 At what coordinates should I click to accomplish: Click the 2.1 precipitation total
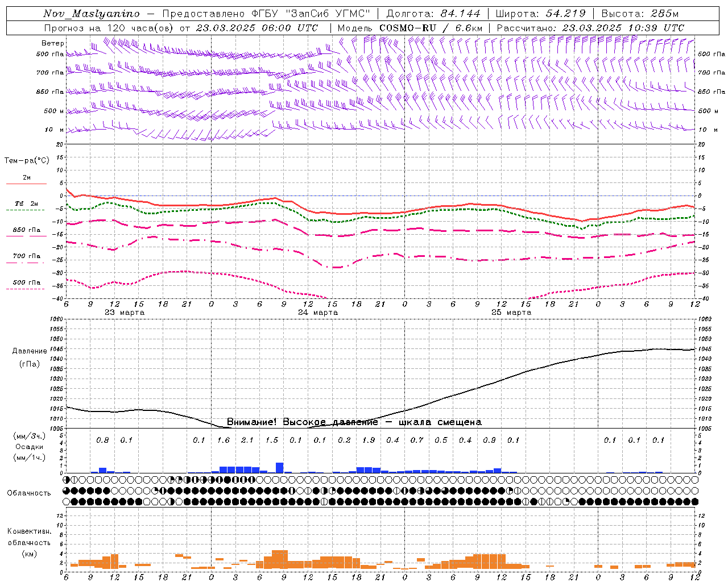click(x=247, y=440)
